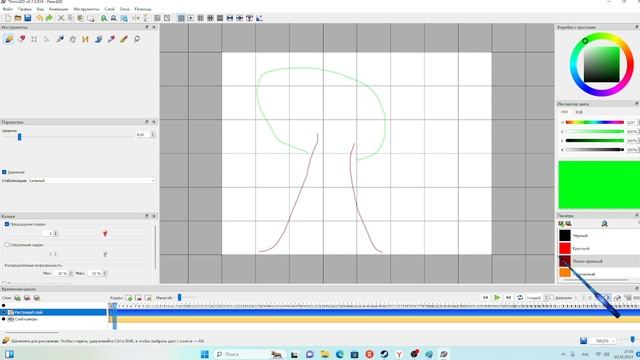
Task: Select the rectangular Selection tool
Action: pos(34,39)
